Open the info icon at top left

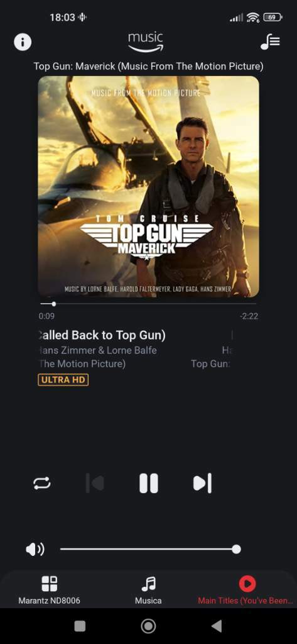pyautogui.click(x=23, y=42)
